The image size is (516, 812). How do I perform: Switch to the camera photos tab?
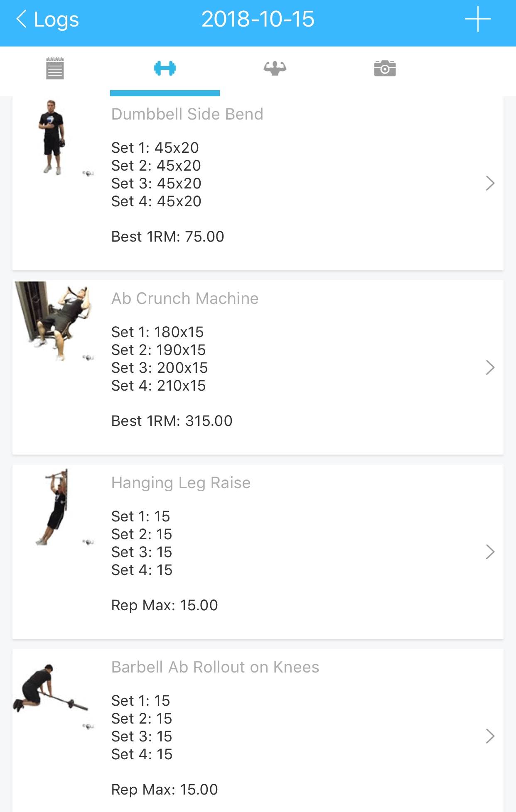click(385, 68)
